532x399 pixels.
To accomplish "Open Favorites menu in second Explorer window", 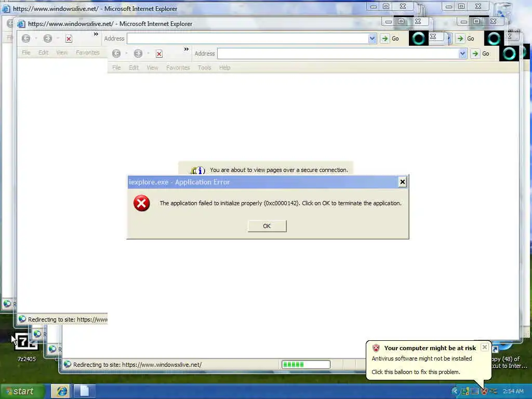I will pyautogui.click(x=87, y=52).
